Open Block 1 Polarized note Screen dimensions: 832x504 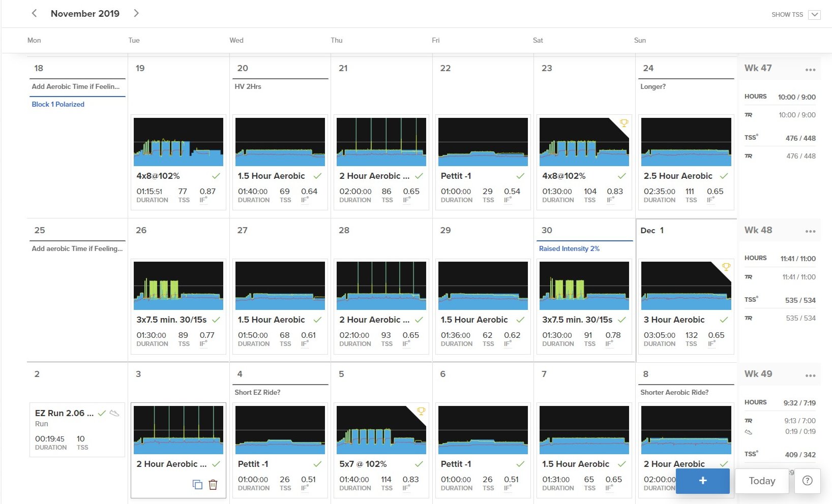pos(58,104)
